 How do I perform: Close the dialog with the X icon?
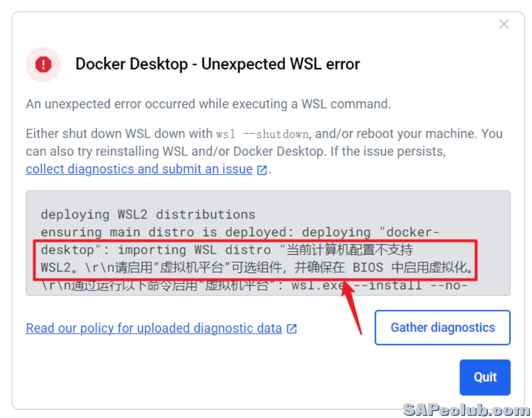coord(504,24)
